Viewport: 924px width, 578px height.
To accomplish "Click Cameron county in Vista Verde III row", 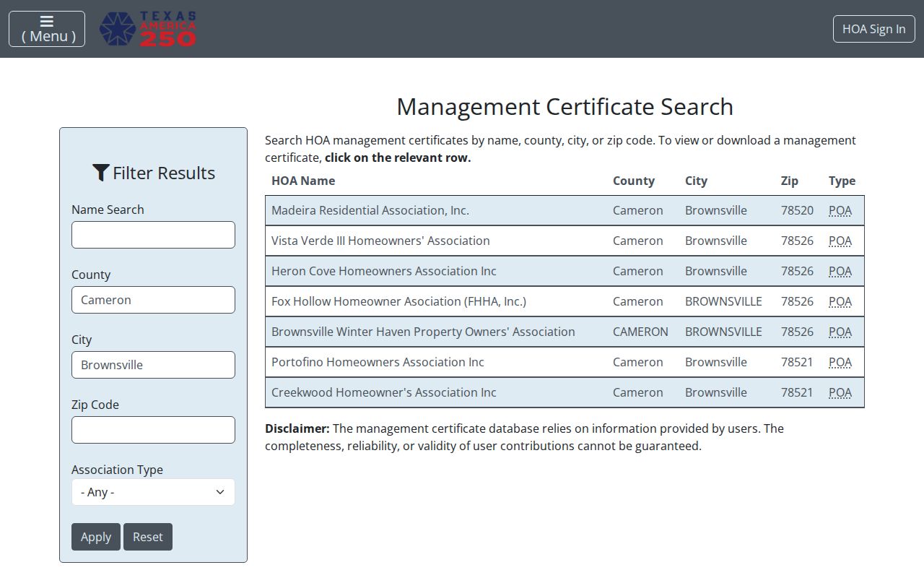I will (637, 241).
